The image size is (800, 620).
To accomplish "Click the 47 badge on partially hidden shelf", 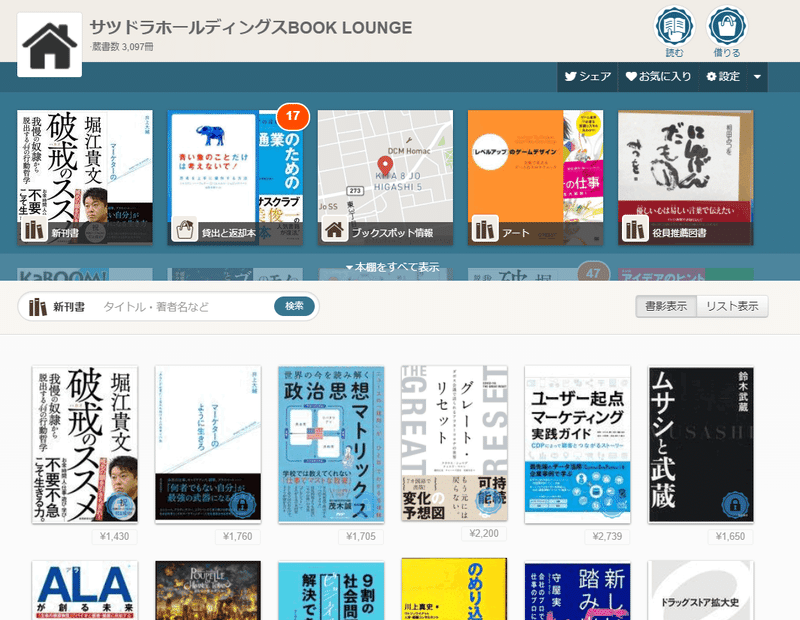I will tap(593, 273).
